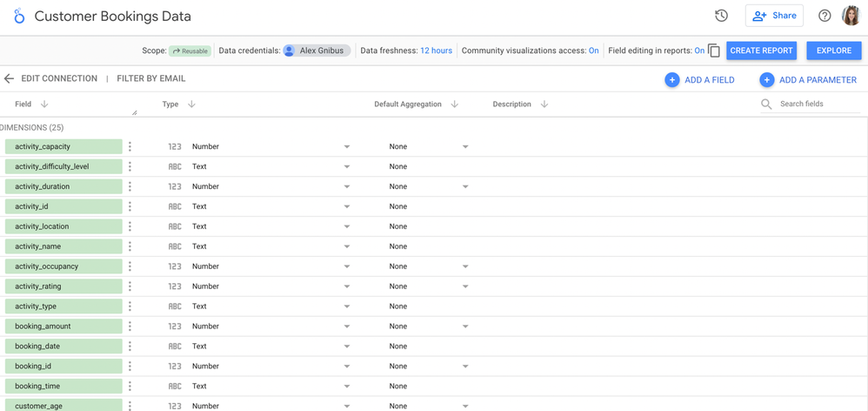Select the activity_location field chip
Image resolution: width=868 pixels, height=411 pixels.
pyautogui.click(x=63, y=226)
